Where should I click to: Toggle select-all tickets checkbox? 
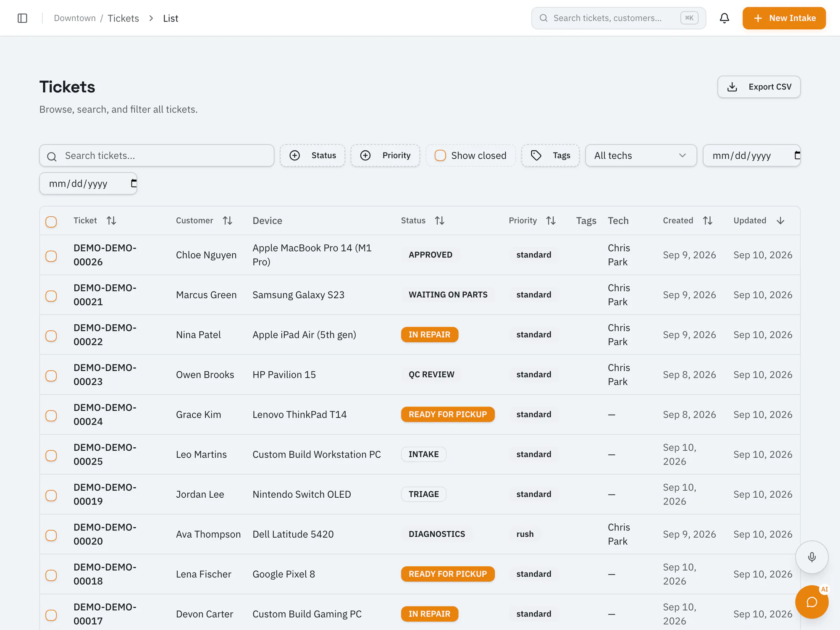pos(51,222)
